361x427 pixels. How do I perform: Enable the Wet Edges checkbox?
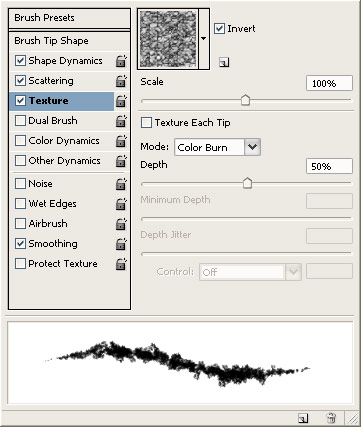click(x=20, y=204)
